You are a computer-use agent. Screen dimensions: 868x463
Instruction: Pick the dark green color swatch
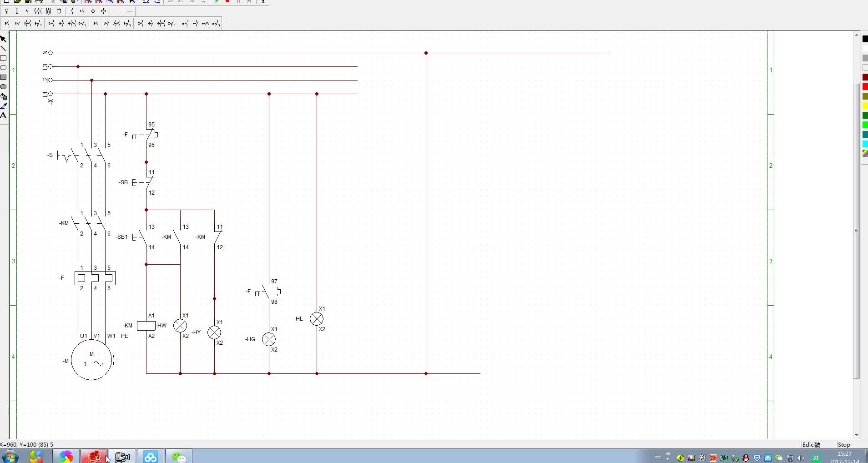click(865, 116)
